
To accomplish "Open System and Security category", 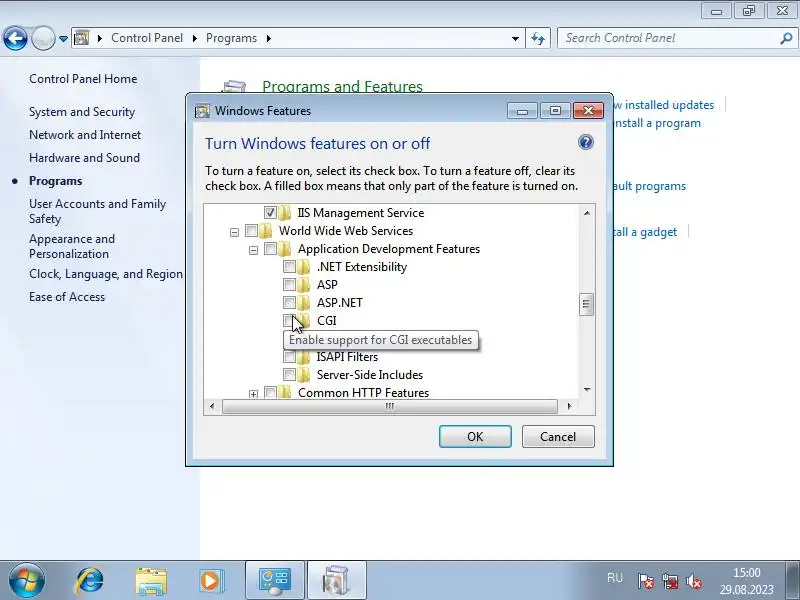I will [x=82, y=112].
